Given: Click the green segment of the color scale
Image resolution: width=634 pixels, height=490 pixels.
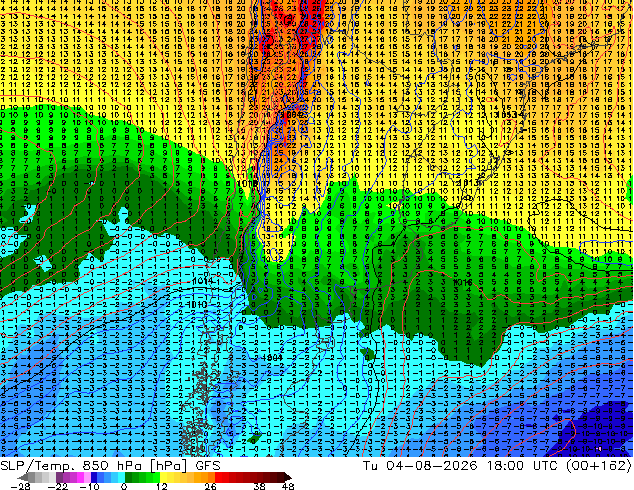Looking at the screenshot, I should [142, 477].
